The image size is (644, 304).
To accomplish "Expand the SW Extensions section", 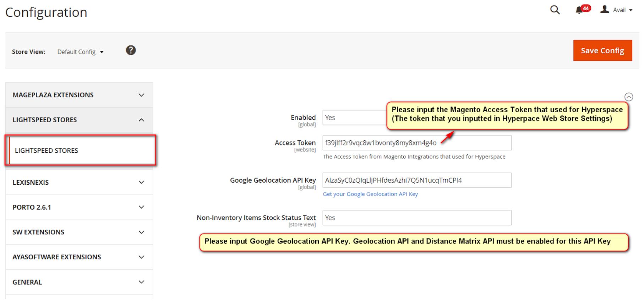I will click(79, 232).
